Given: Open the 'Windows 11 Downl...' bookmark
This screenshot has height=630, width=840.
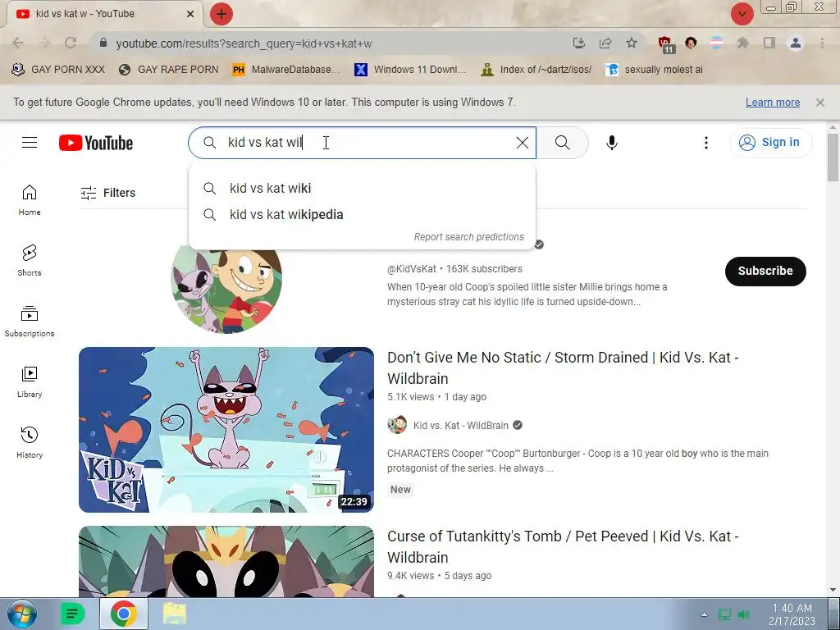Looking at the screenshot, I should tap(410, 70).
